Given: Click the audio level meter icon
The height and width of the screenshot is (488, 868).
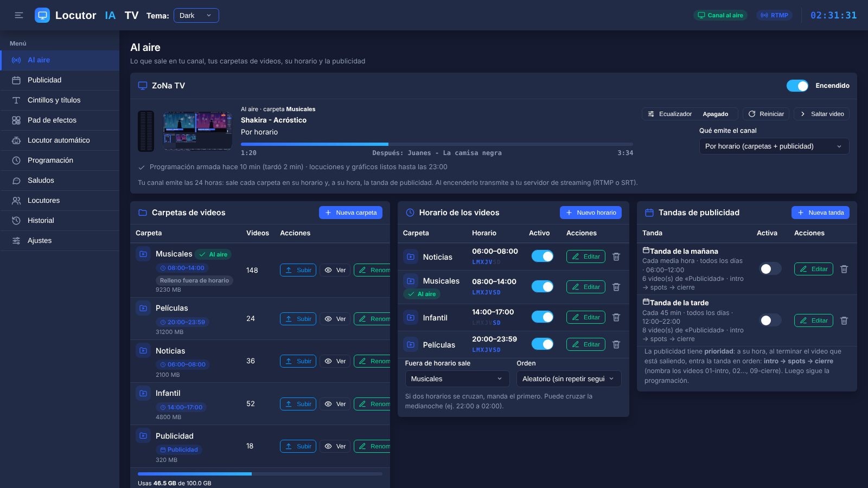Looking at the screenshot, I should click(146, 131).
